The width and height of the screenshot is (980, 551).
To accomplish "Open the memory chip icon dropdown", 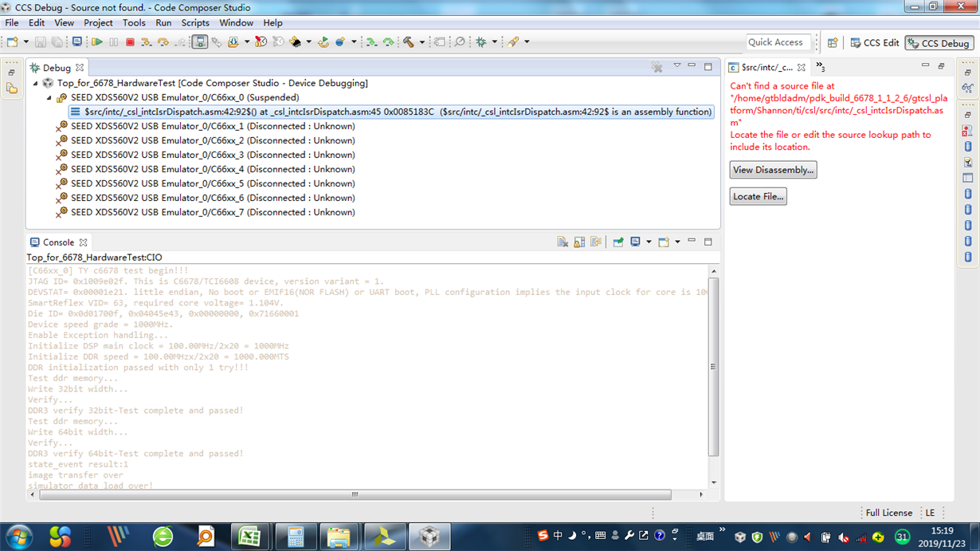I will tap(308, 41).
